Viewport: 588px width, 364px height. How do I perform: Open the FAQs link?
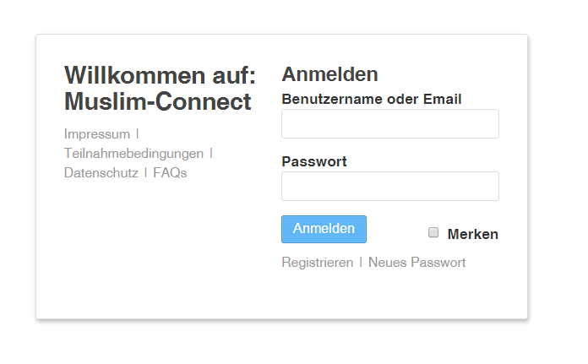170,172
